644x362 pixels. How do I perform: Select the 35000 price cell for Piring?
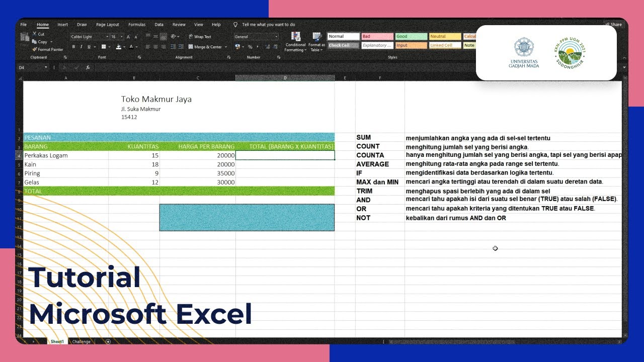pos(197,173)
